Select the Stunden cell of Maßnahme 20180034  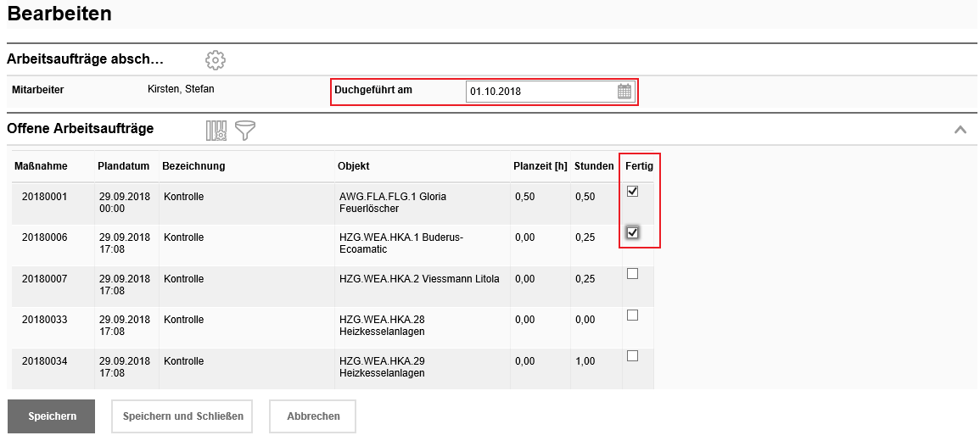[585, 361]
